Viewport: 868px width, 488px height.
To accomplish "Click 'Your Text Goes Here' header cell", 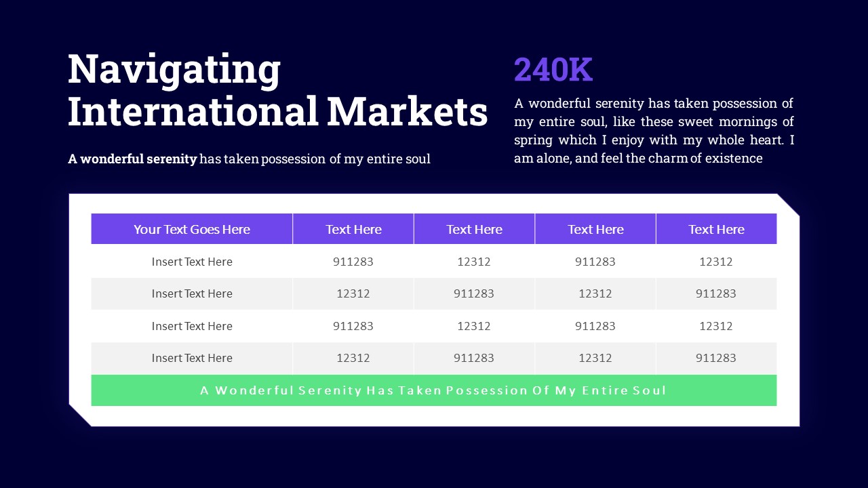I will click(192, 229).
